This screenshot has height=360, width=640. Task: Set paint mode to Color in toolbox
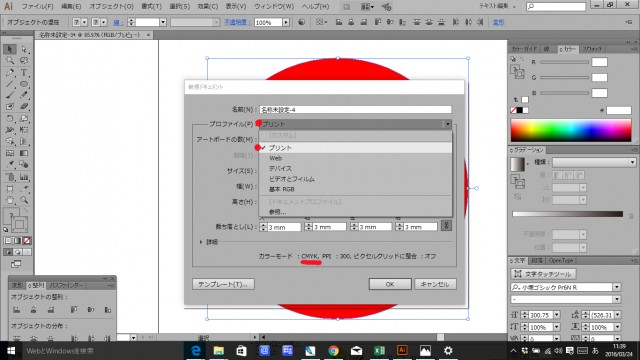[8, 241]
